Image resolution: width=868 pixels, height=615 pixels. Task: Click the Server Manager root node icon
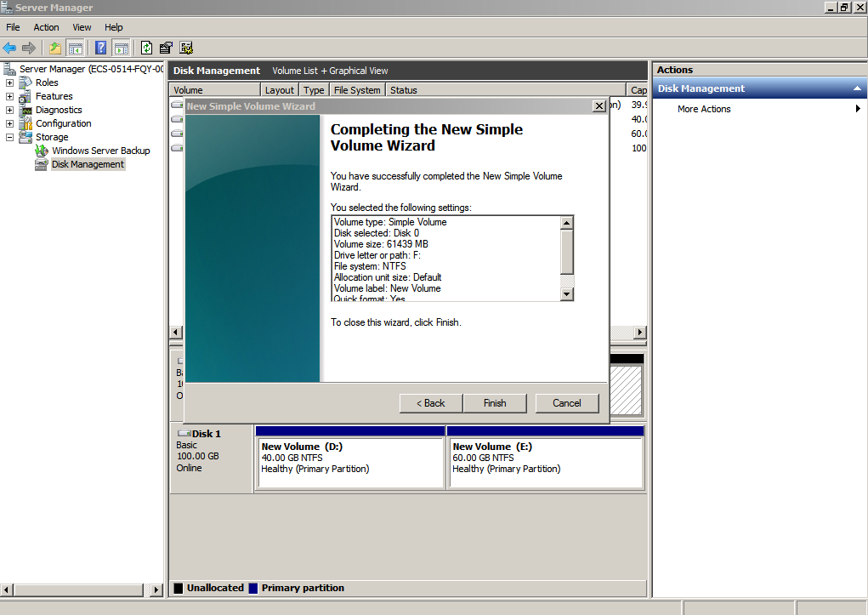point(9,69)
